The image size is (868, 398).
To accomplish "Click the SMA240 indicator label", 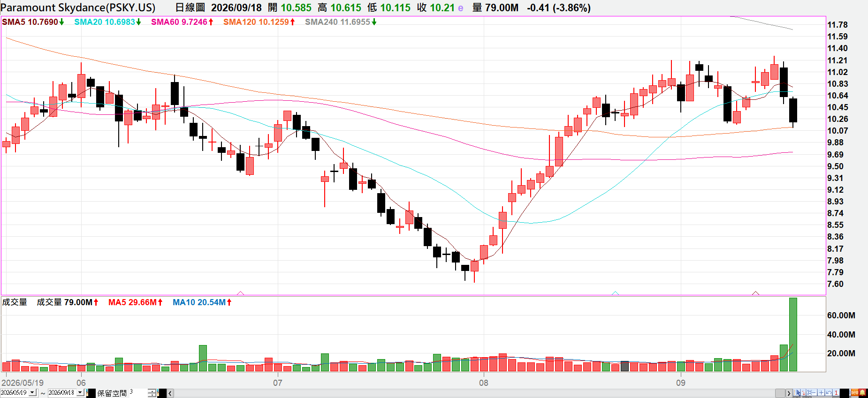I will tap(341, 22).
